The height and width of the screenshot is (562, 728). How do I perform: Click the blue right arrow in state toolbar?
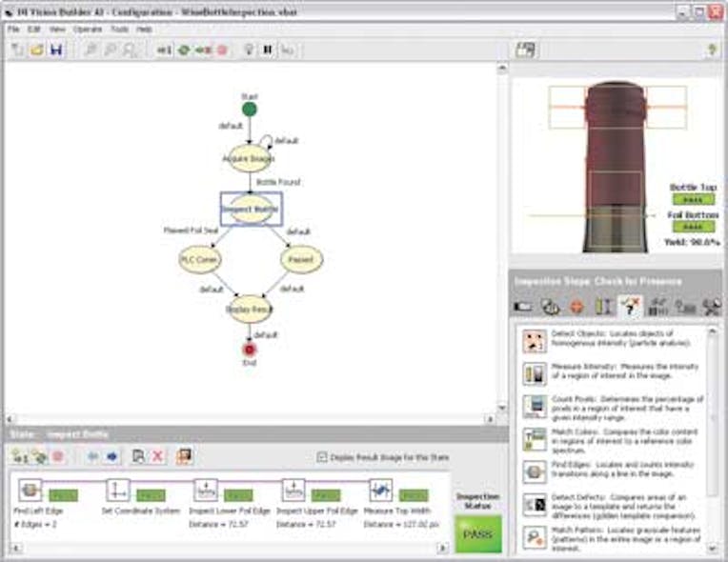tap(111, 456)
